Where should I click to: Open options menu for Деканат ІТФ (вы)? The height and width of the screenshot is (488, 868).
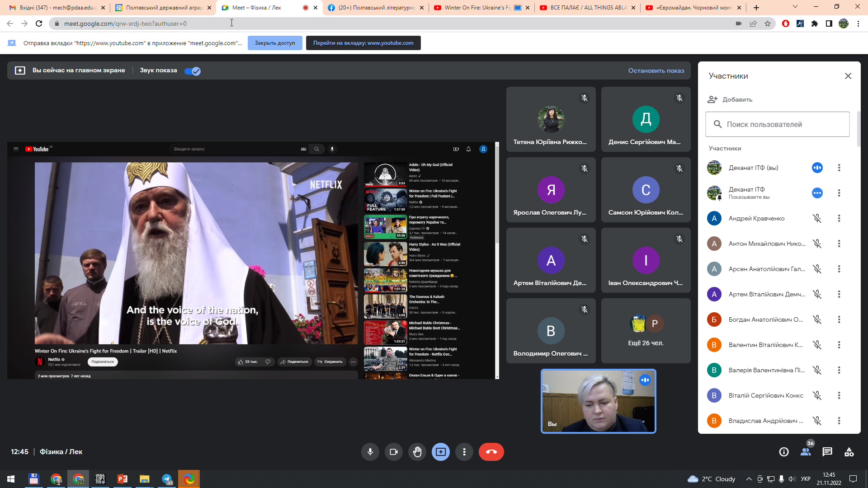point(839,168)
